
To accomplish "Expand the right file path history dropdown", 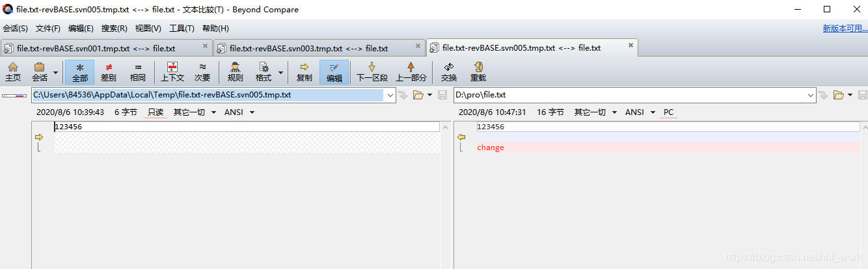I will (x=811, y=95).
